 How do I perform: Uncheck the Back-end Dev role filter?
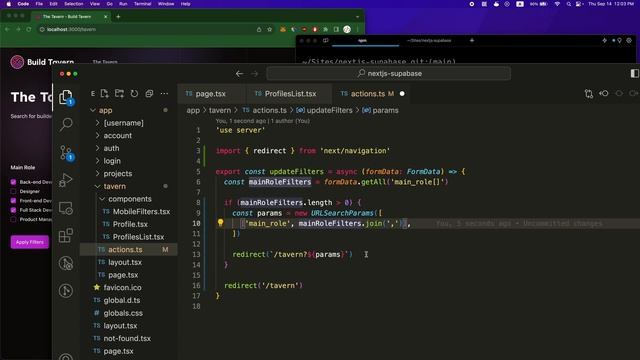pyautogui.click(x=13, y=182)
